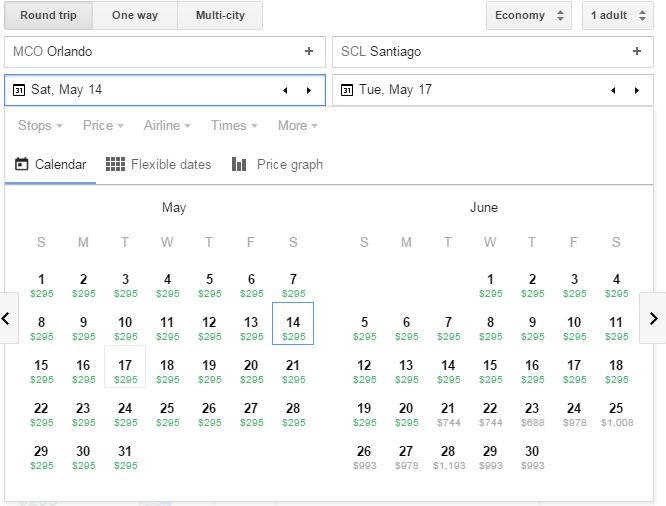Advance calendar to next months

[x=653, y=319]
